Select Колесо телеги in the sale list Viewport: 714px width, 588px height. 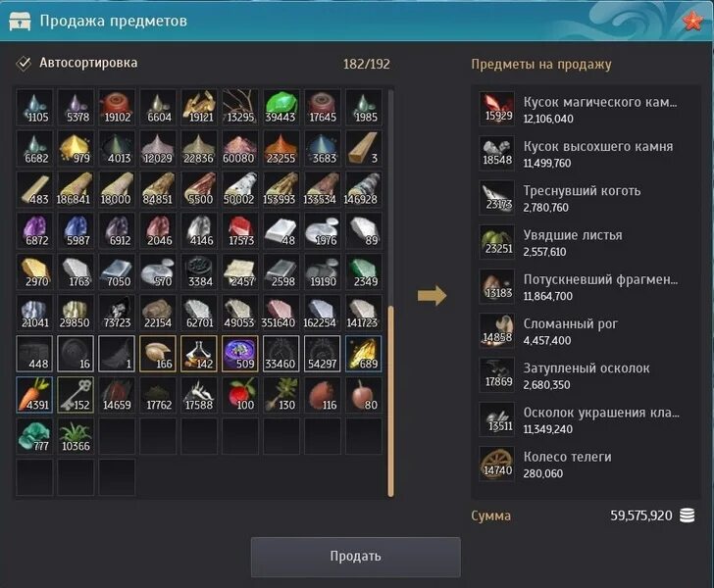click(x=586, y=465)
